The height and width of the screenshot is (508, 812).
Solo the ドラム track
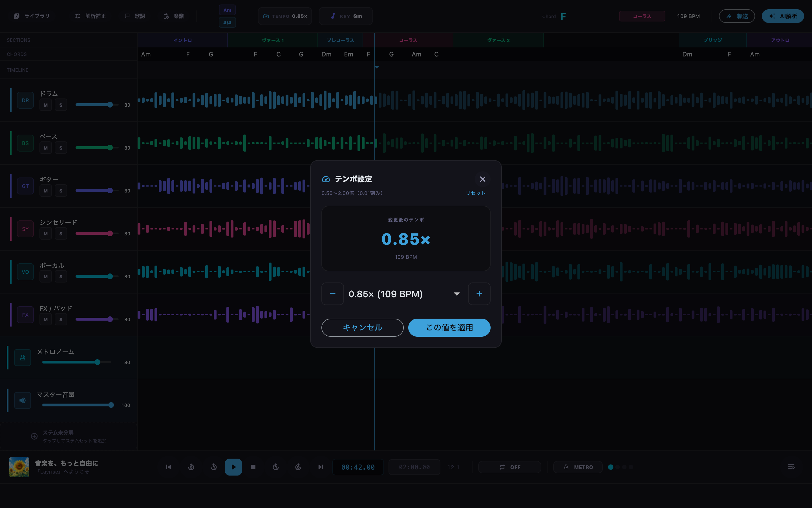click(61, 105)
